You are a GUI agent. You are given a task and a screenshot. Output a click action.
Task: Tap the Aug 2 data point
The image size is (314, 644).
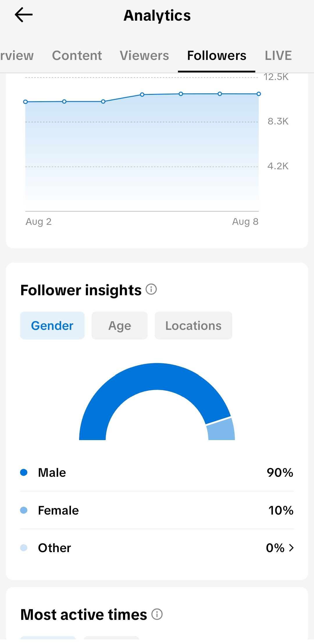click(25, 102)
